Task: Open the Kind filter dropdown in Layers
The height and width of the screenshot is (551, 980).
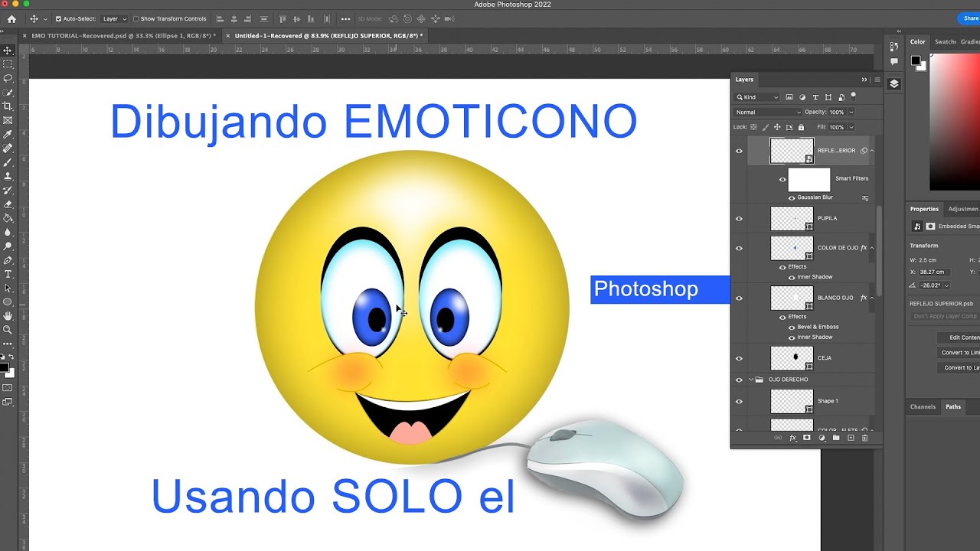Action: point(757,97)
